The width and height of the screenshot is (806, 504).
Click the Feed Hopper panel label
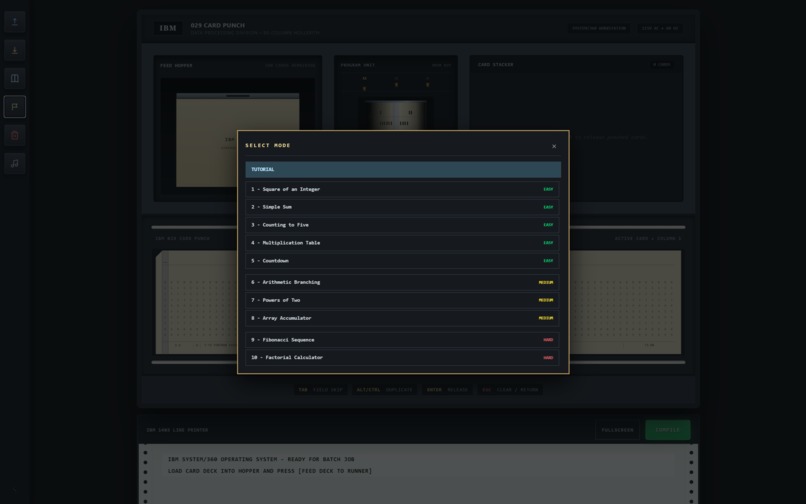(x=176, y=66)
